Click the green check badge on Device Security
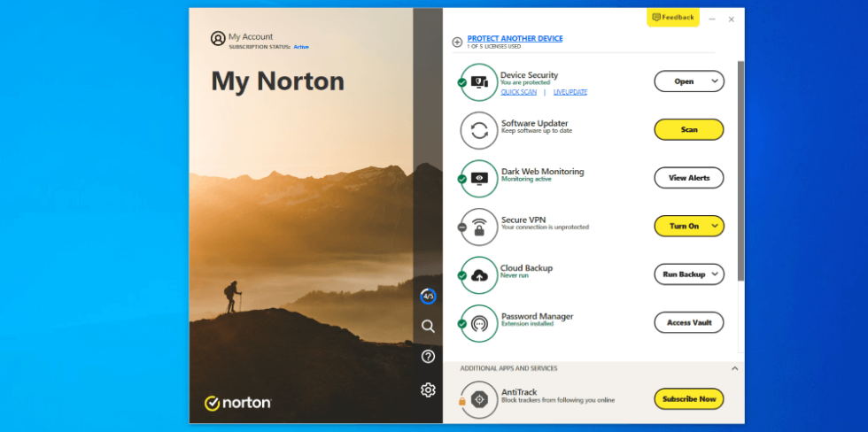Image resolution: width=868 pixels, height=432 pixels. pyautogui.click(x=461, y=82)
